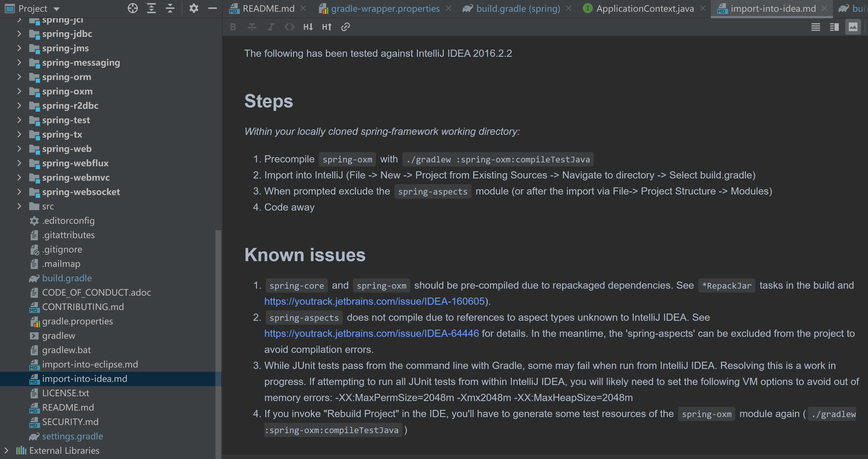Toggle strikethrough markdown formatting
This screenshot has height=459, width=868.
coord(252,27)
